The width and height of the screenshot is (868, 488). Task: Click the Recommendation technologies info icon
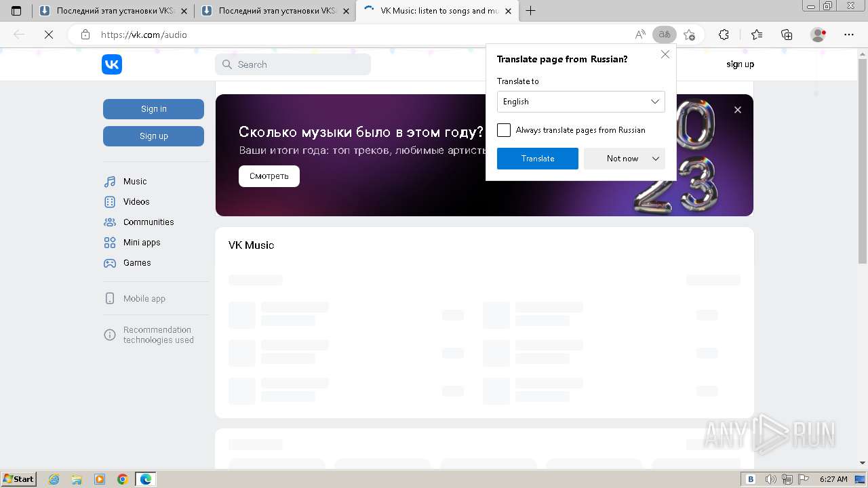(110, 335)
